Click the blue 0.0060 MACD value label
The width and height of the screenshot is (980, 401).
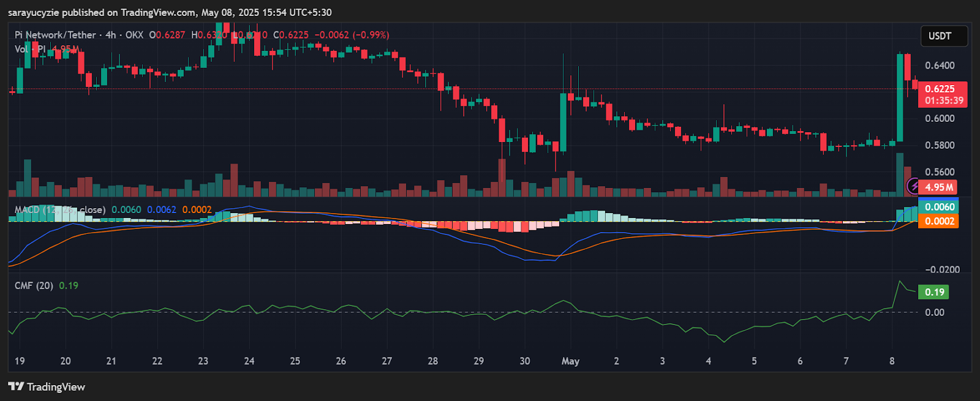click(939, 207)
